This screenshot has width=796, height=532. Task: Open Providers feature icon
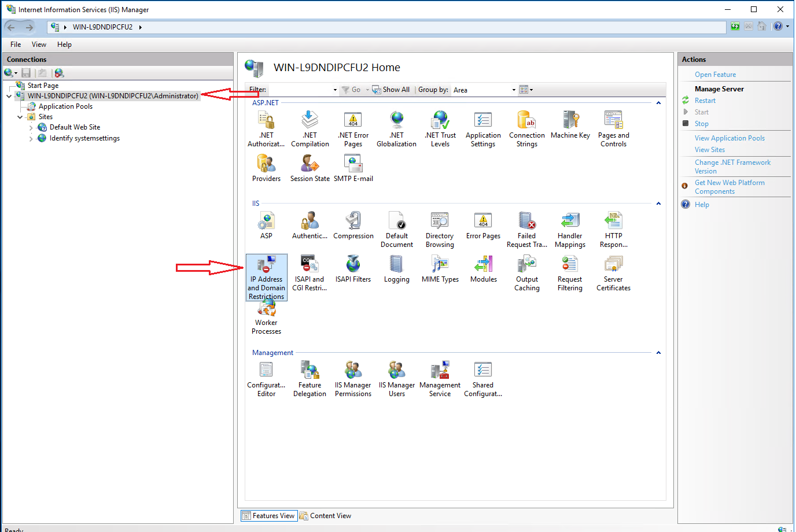[x=266, y=168]
